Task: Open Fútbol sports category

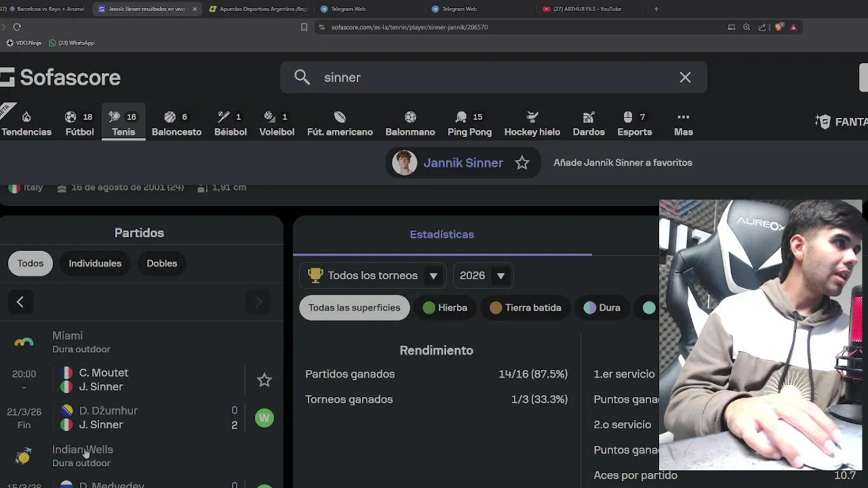Action: [79, 123]
